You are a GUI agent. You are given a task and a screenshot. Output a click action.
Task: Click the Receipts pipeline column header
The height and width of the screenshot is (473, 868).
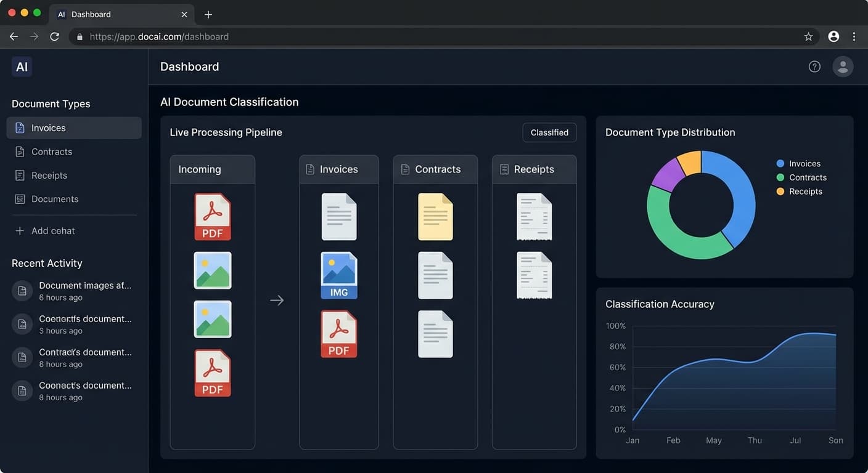tap(534, 169)
